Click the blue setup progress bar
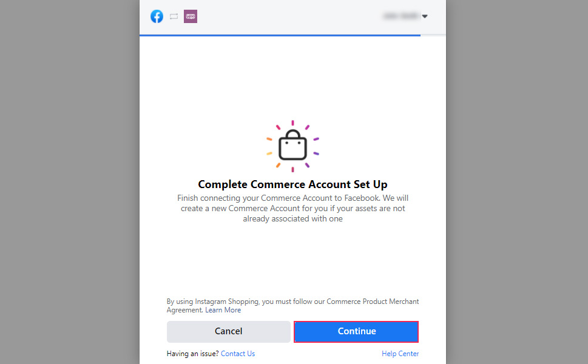The image size is (588, 364). pyautogui.click(x=280, y=35)
